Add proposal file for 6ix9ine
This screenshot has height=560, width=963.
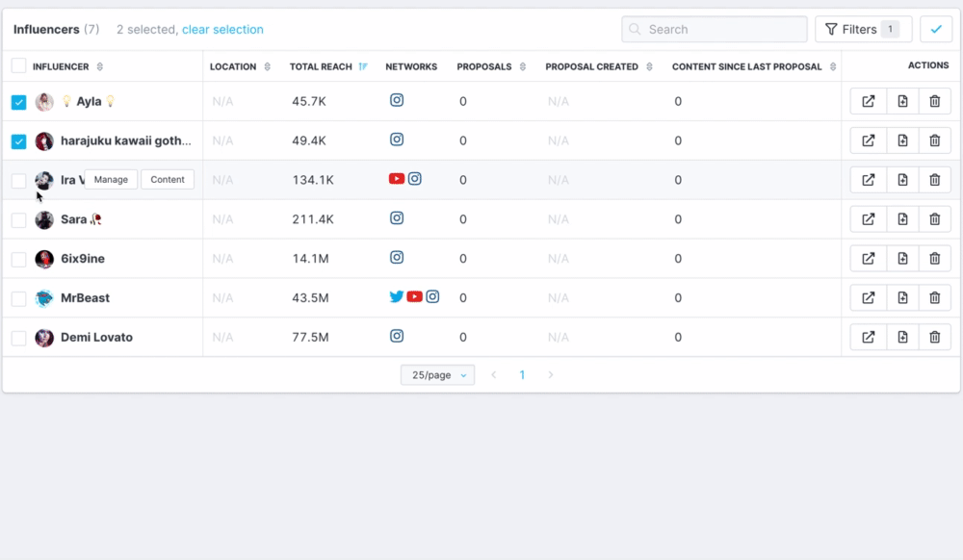point(902,258)
